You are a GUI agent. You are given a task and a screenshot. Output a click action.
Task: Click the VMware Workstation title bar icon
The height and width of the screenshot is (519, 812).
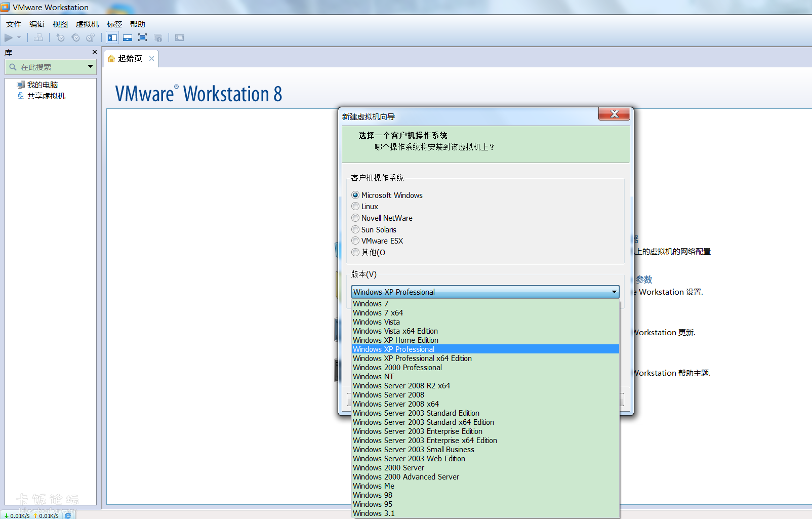coord(5,7)
